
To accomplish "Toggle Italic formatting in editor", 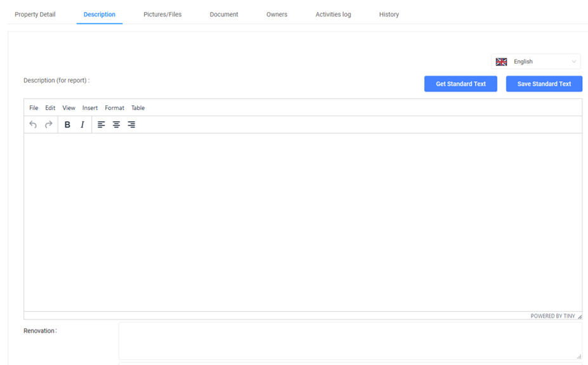I will pyautogui.click(x=82, y=124).
